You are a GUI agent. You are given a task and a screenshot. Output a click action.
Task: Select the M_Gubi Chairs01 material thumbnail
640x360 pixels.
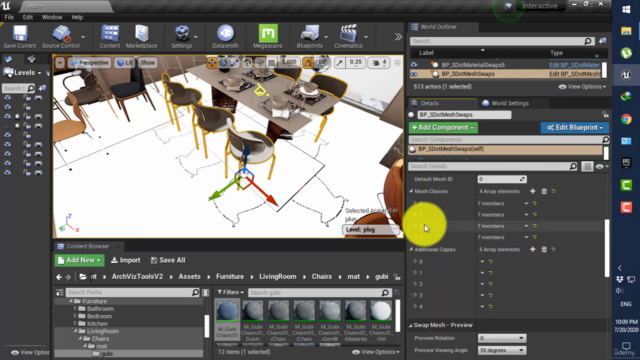[227, 319]
